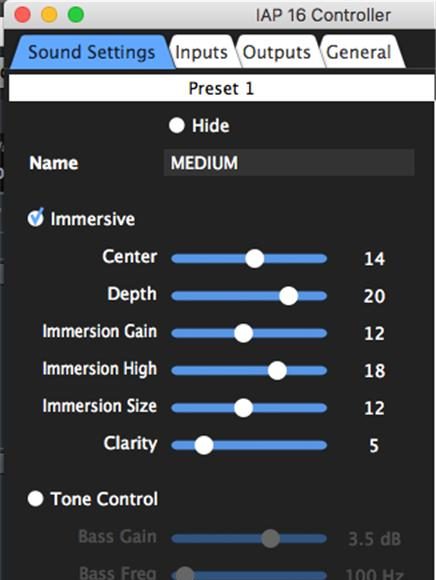This screenshot has width=436, height=580.
Task: Click the Immersion Gain slider handle
Action: pos(243,333)
